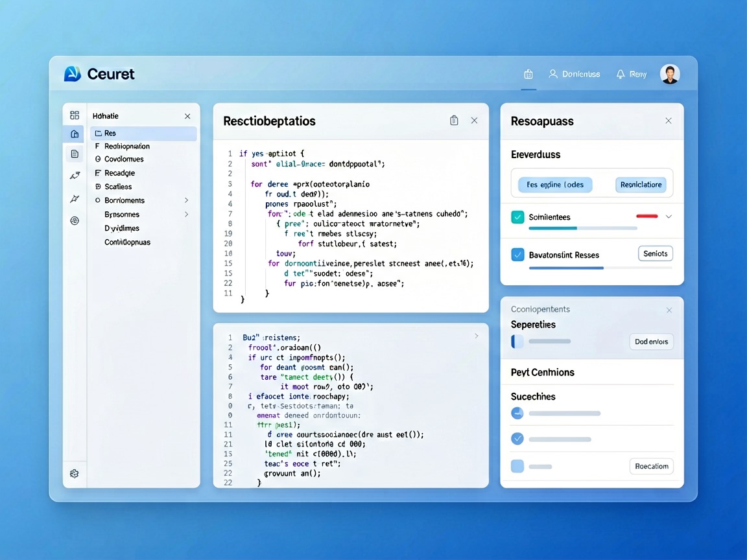Image resolution: width=747 pixels, height=560 pixels.
Task: Expand the Borrioments chevron
Action: point(186,200)
